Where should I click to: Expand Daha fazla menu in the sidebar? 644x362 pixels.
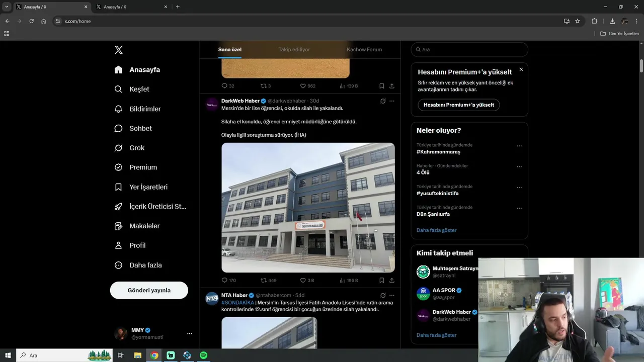(138, 265)
